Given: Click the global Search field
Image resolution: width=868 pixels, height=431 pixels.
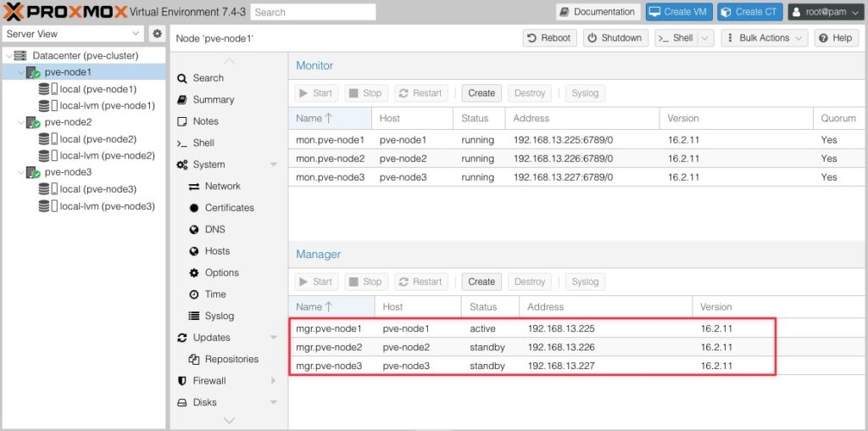Looking at the screenshot, I should point(313,12).
